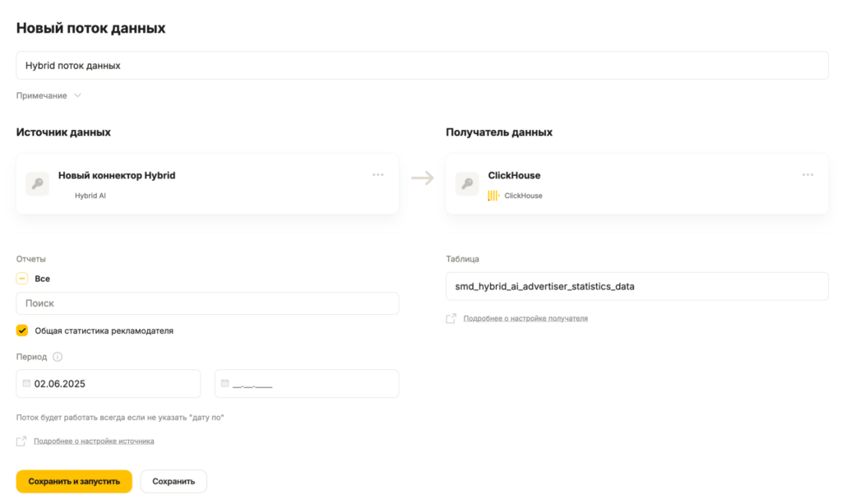Viewport: 842px width, 504px height.
Task: Click the info icon next to Период
Action: point(58,357)
